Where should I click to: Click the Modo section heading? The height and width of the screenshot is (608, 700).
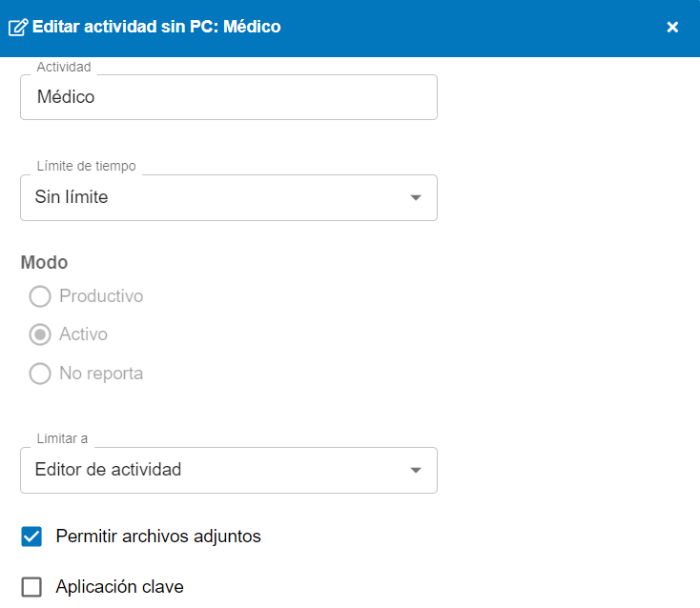[x=44, y=263]
